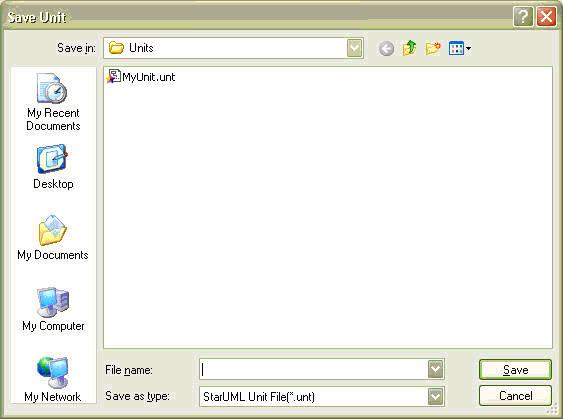Create a new folder
This screenshot has width=563, height=419.
click(433, 48)
